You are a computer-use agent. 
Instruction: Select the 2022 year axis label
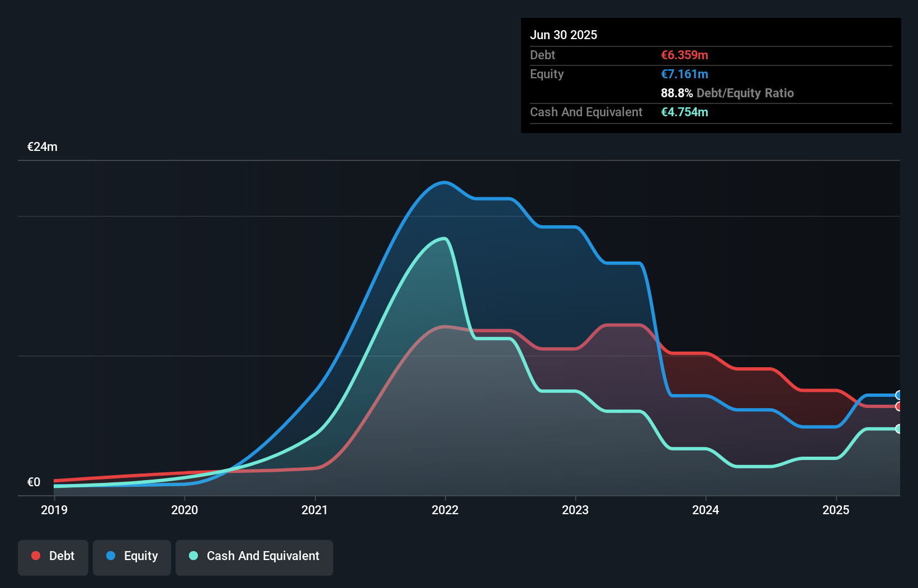(444, 510)
